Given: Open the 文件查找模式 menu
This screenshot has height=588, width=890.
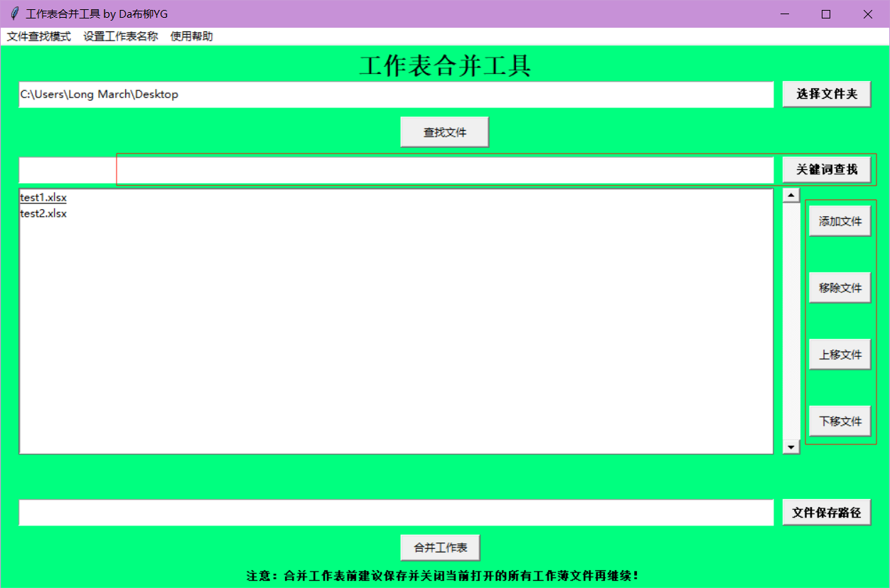Looking at the screenshot, I should click(39, 36).
